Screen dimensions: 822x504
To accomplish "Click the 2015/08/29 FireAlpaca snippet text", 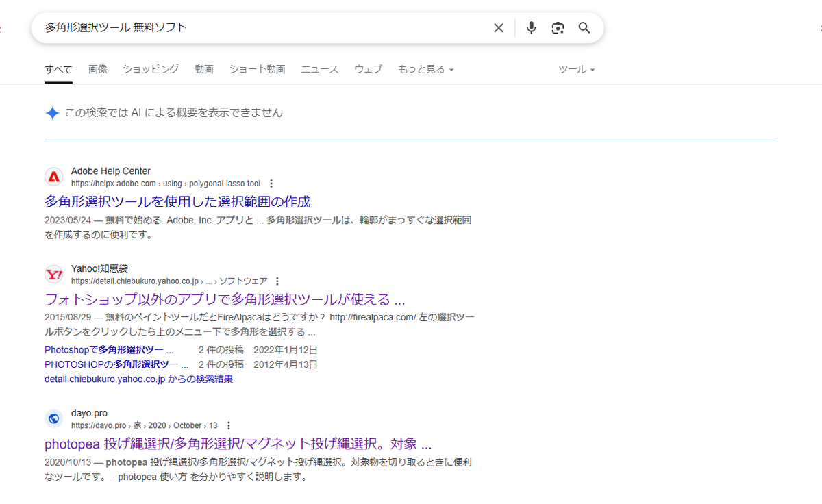I will tap(260, 325).
